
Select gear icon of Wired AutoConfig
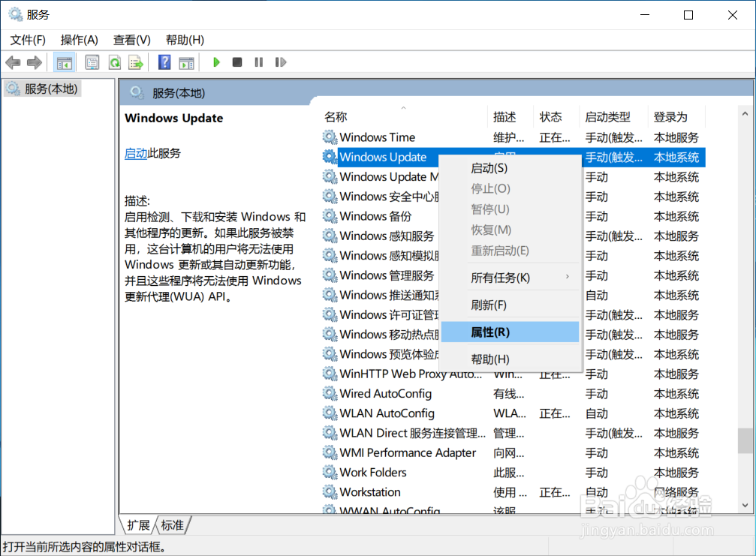330,394
